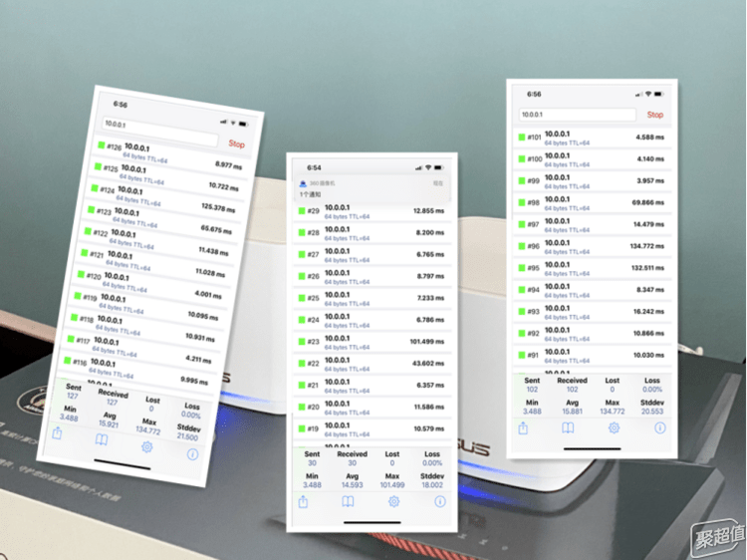Select the 10.0.0.1 address field on right phone
Image resolution: width=747 pixels, height=560 pixels.
578,115
